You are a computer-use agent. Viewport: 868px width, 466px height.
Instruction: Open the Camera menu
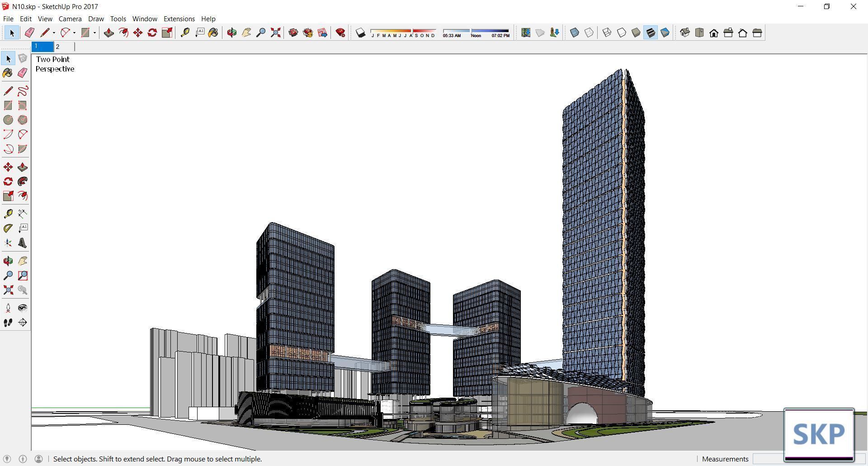tap(70, 19)
